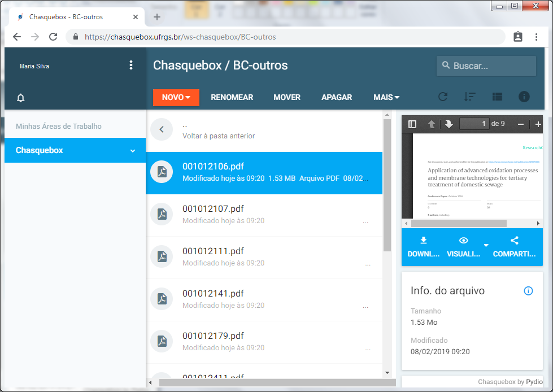This screenshot has width=553, height=392.
Task: Select file 001012141.pdf
Action: click(x=264, y=300)
